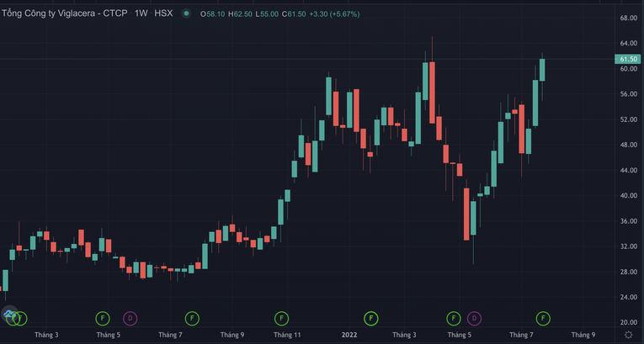Screen dimensions: 644x344
Task: Open symbol search via Viglacera title
Action: (63, 14)
